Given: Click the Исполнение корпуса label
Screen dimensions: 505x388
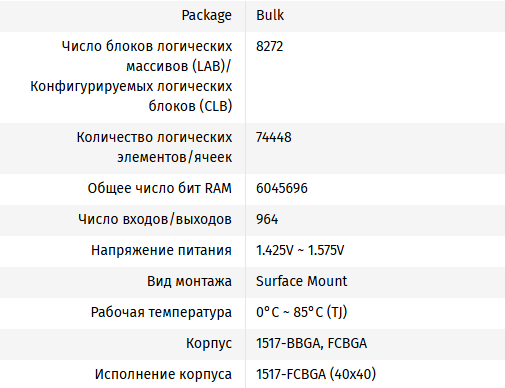Looking at the screenshot, I should tap(163, 375).
